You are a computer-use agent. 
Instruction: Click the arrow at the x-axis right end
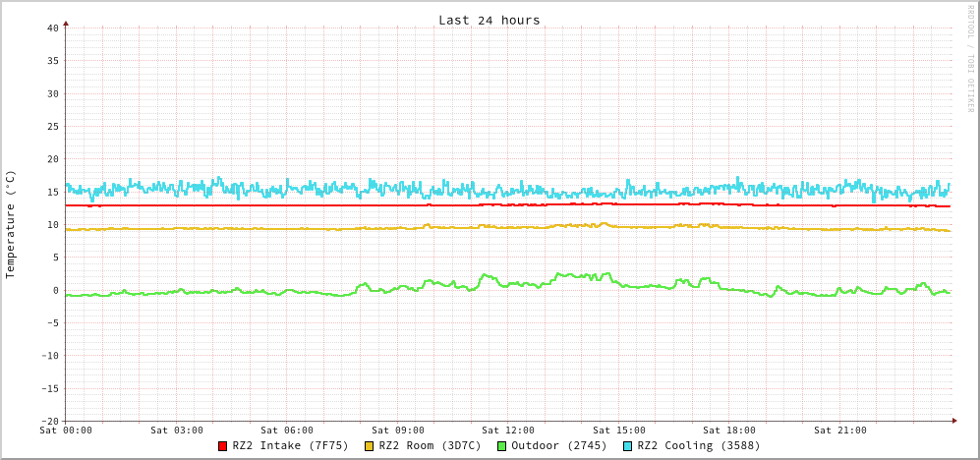point(953,421)
